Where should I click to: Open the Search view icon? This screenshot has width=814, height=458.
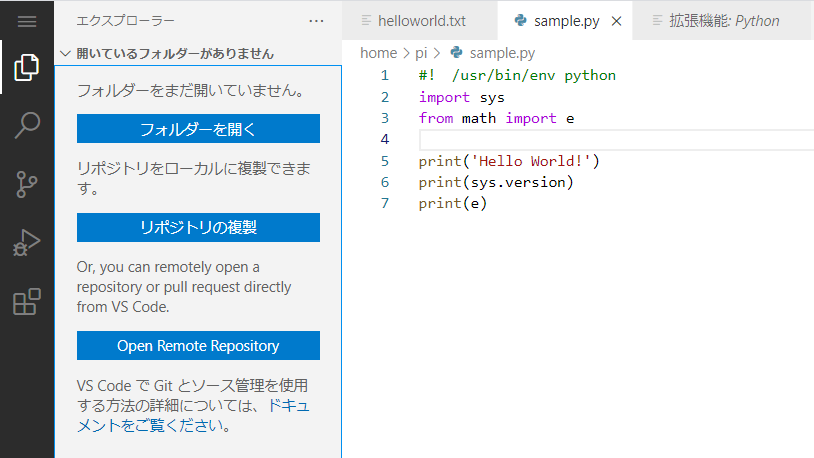[x=27, y=125]
